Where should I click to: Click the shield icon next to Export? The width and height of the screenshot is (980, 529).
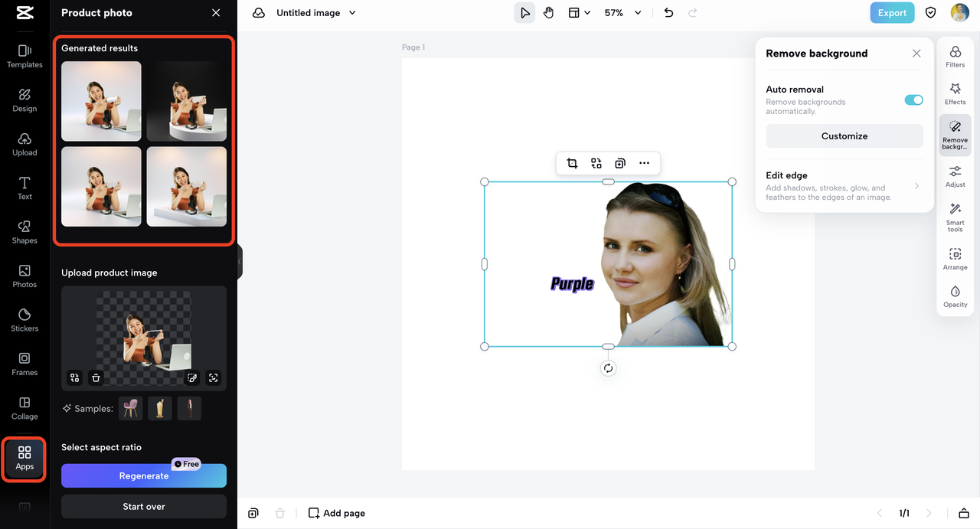click(931, 13)
